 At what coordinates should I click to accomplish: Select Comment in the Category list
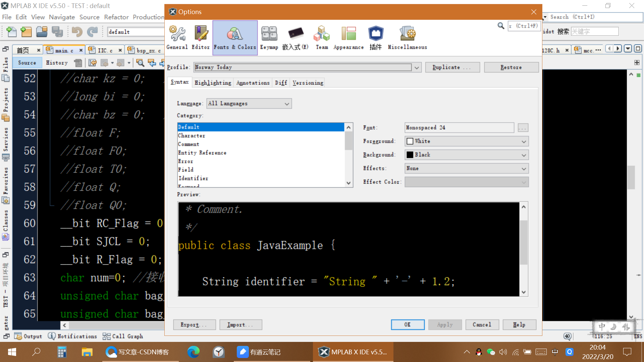(x=189, y=144)
